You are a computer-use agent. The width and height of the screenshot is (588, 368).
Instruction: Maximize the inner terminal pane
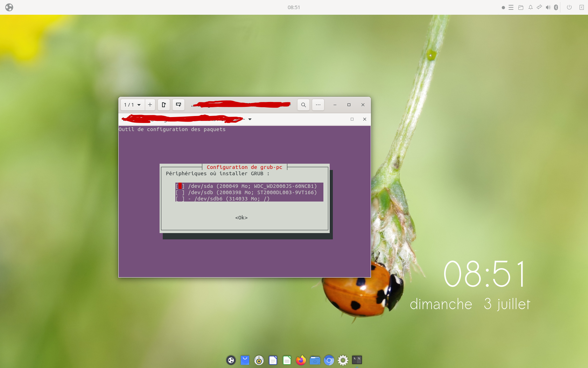pos(352,119)
